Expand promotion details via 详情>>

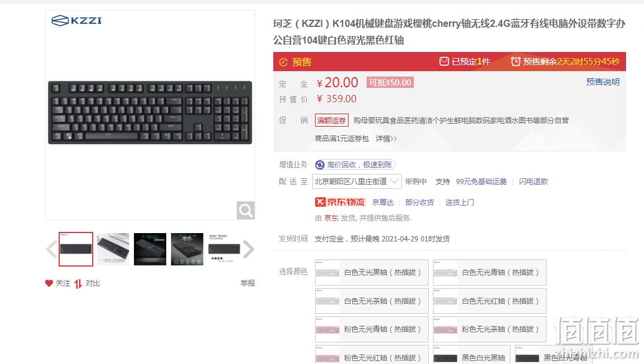(386, 139)
